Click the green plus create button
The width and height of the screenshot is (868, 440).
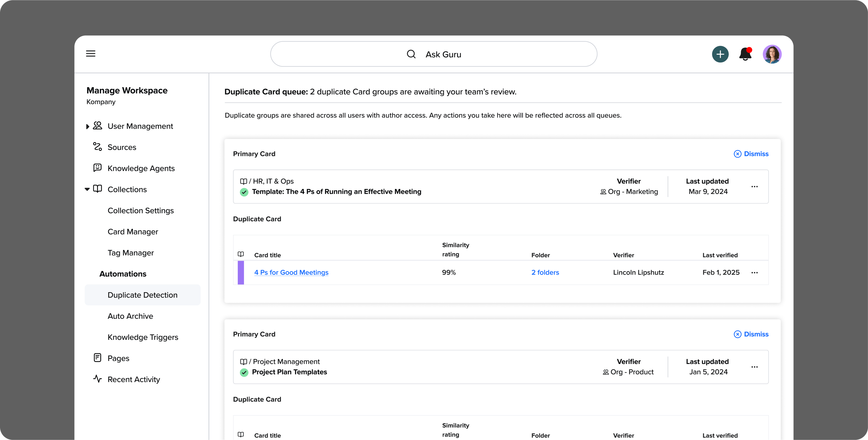click(720, 54)
